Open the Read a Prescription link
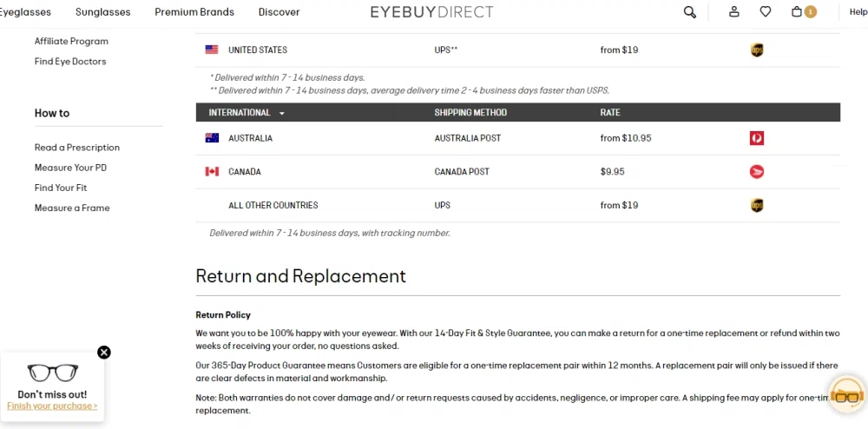The height and width of the screenshot is (429, 868). click(77, 148)
